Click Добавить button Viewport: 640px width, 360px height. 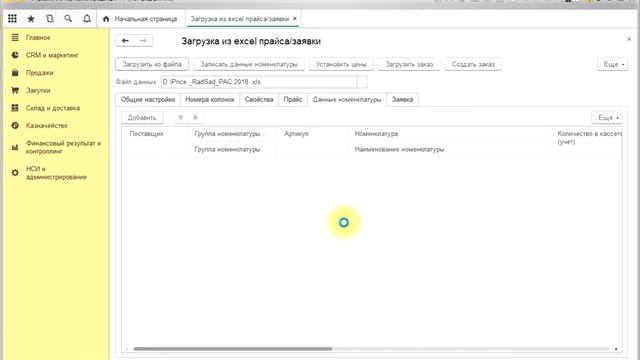point(142,118)
